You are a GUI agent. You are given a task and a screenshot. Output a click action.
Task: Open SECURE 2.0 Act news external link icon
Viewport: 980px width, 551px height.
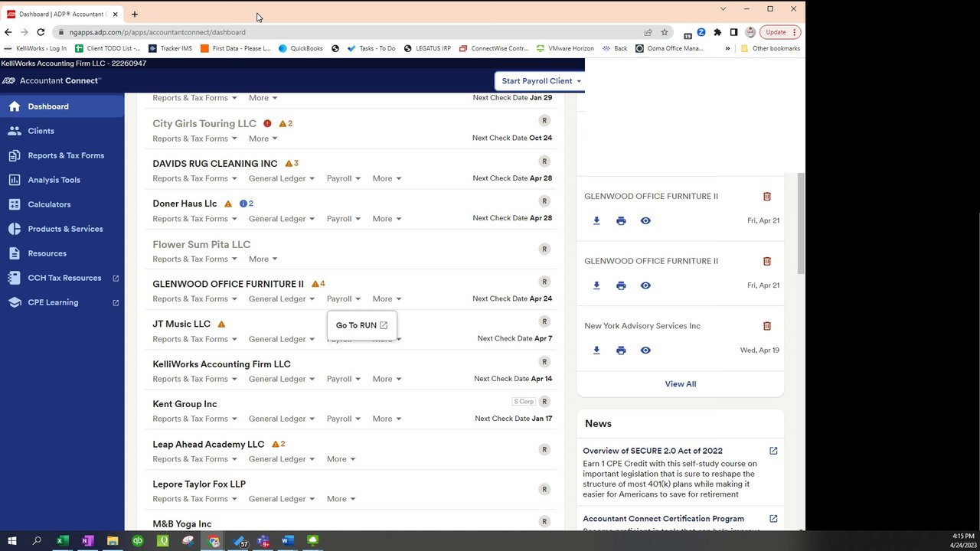pos(773,451)
